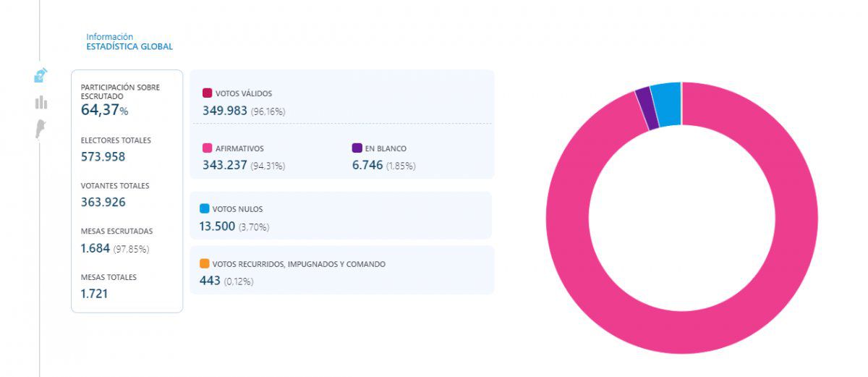Open the bar chart statistics icon
Image resolution: width=868 pixels, height=377 pixels.
click(41, 103)
